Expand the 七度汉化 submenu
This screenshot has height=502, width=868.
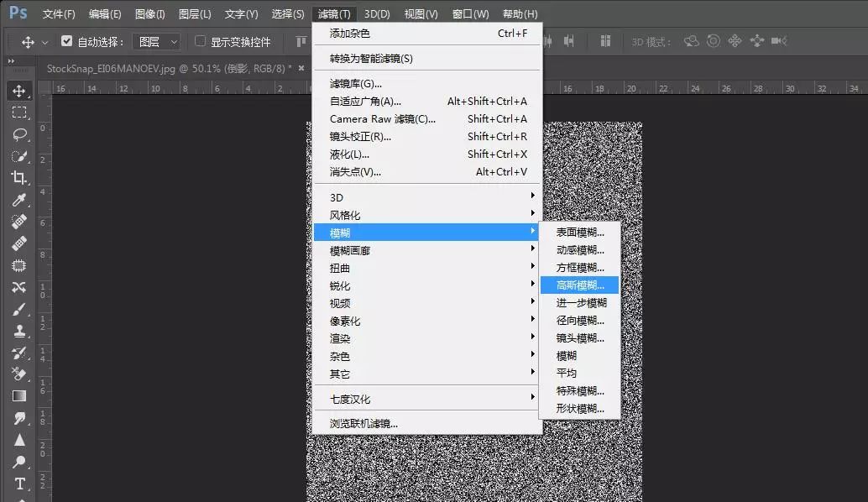click(x=427, y=399)
